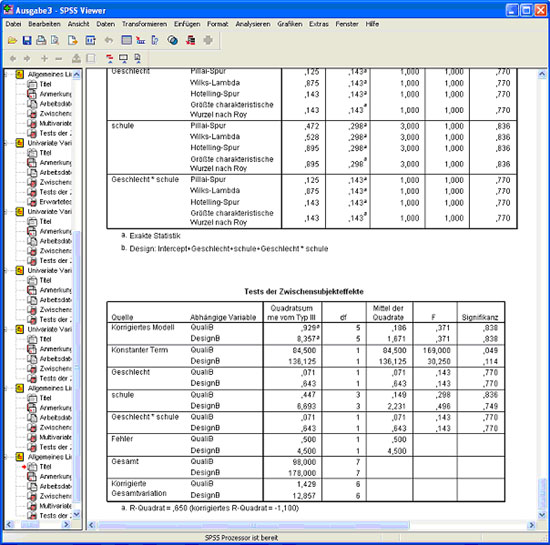Click the significance value ,114
Viewport: 550px width, 545px height.
[490, 362]
